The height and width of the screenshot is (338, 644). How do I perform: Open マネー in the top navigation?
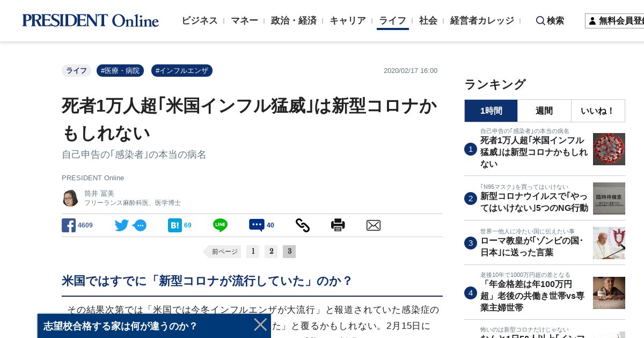[x=244, y=21]
